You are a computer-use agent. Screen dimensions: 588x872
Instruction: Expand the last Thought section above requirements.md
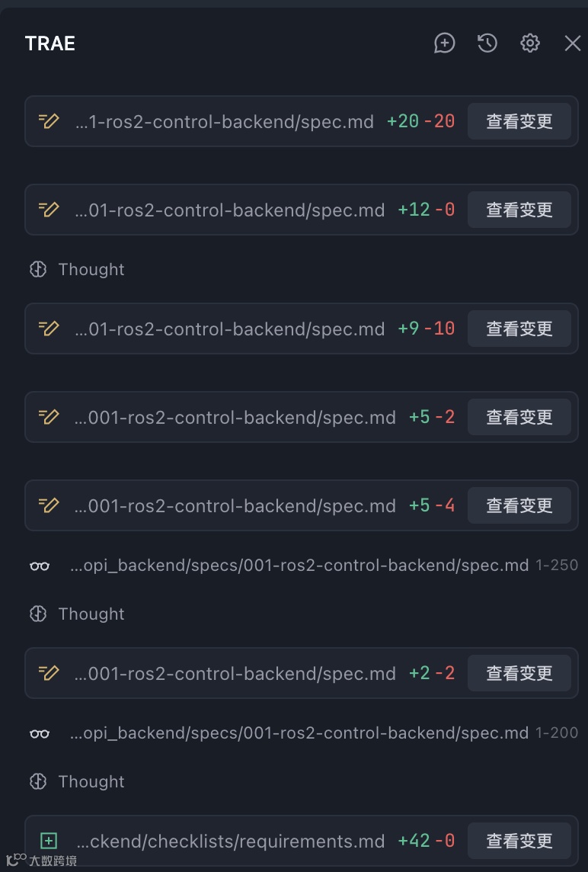(91, 781)
